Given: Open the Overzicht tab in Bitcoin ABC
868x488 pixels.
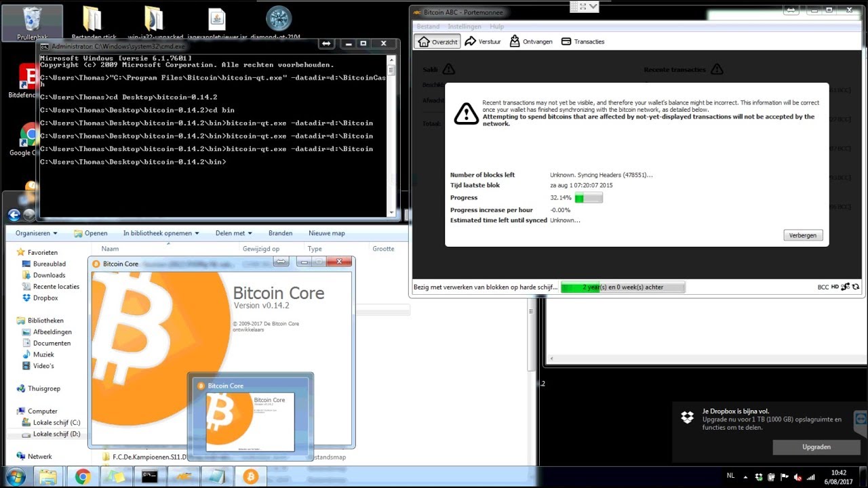Looking at the screenshot, I should pos(437,41).
